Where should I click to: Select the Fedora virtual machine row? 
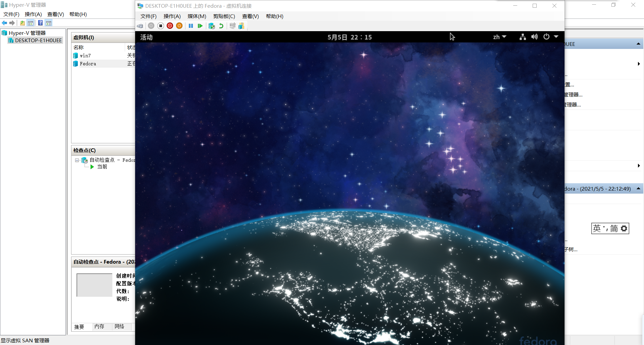[x=104, y=64]
